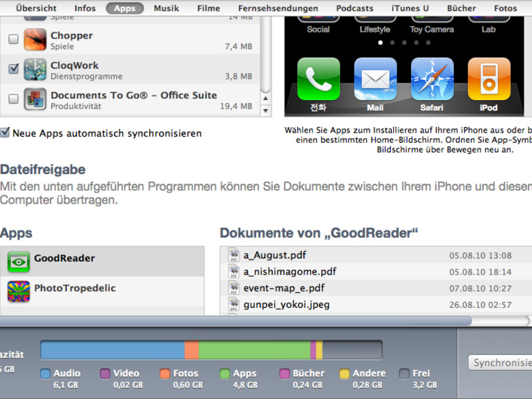Click the Chopper app icon
This screenshot has height=399, width=532.
[35, 39]
